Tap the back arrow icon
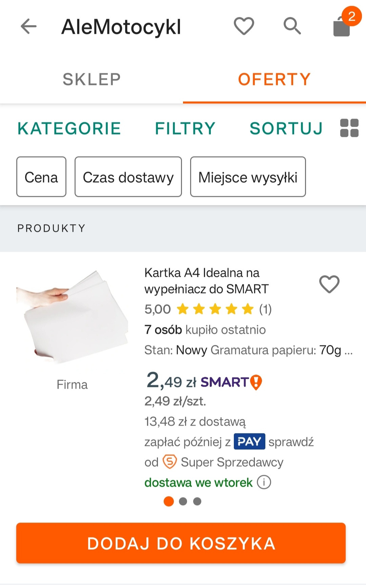Screen dimensions: 366x588 [28, 26]
